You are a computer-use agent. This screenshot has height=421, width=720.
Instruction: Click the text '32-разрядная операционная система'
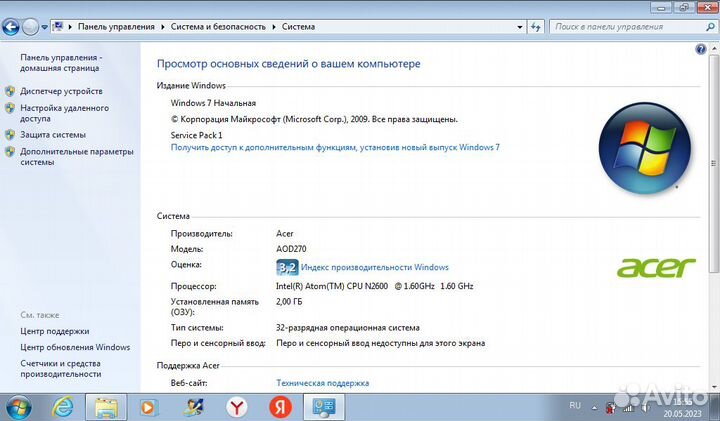coord(348,328)
